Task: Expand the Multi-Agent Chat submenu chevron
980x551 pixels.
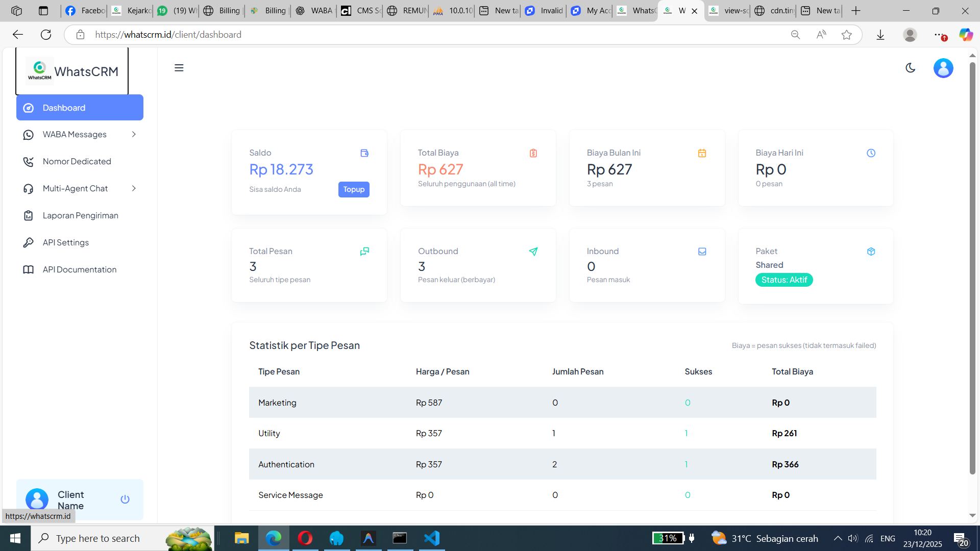Action: pyautogui.click(x=134, y=188)
